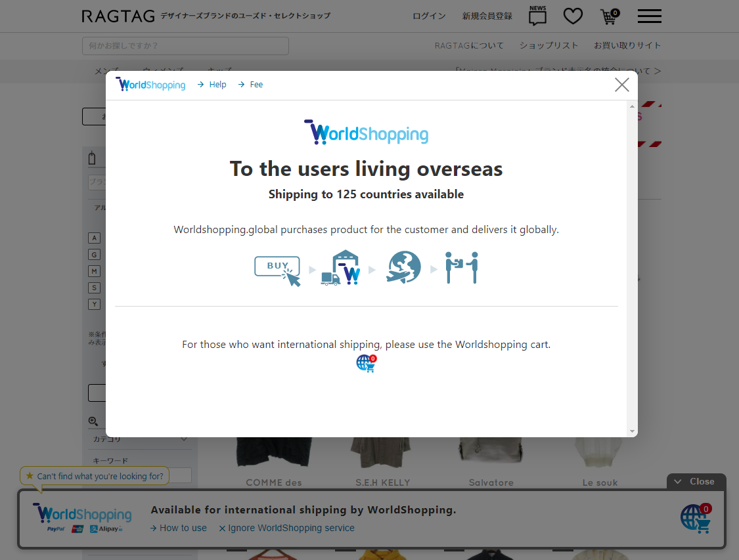Click the magnifier search icon in sidebar

93,421
